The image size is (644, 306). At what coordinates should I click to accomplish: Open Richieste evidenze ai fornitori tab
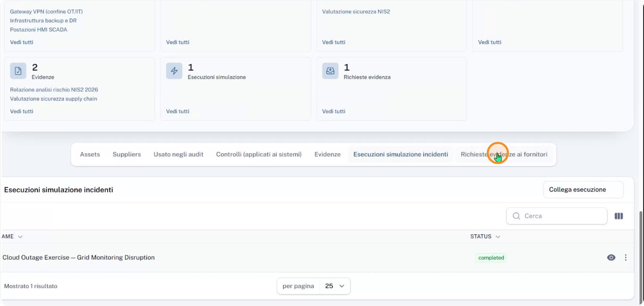point(504,154)
